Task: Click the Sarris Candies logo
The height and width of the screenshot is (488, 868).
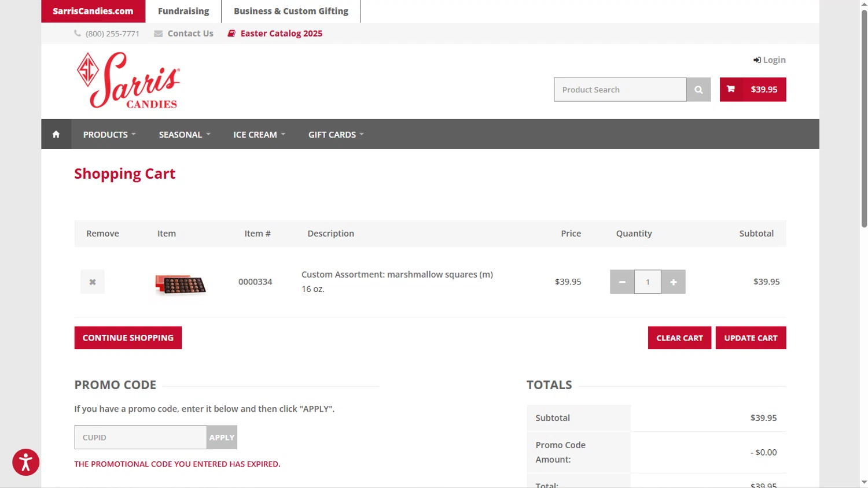Action: click(128, 80)
